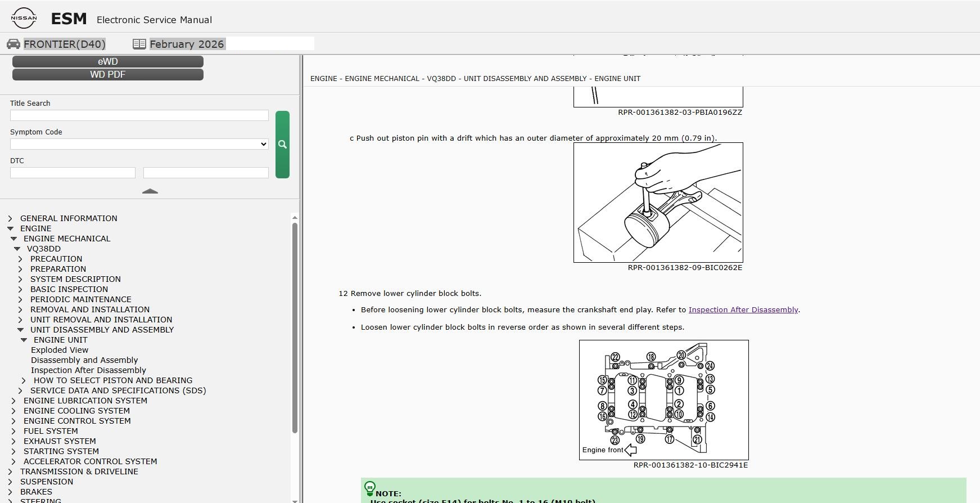Image resolution: width=980 pixels, height=503 pixels.
Task: Click the breadcrumb ENGINE UNIT heading
Action: (617, 79)
